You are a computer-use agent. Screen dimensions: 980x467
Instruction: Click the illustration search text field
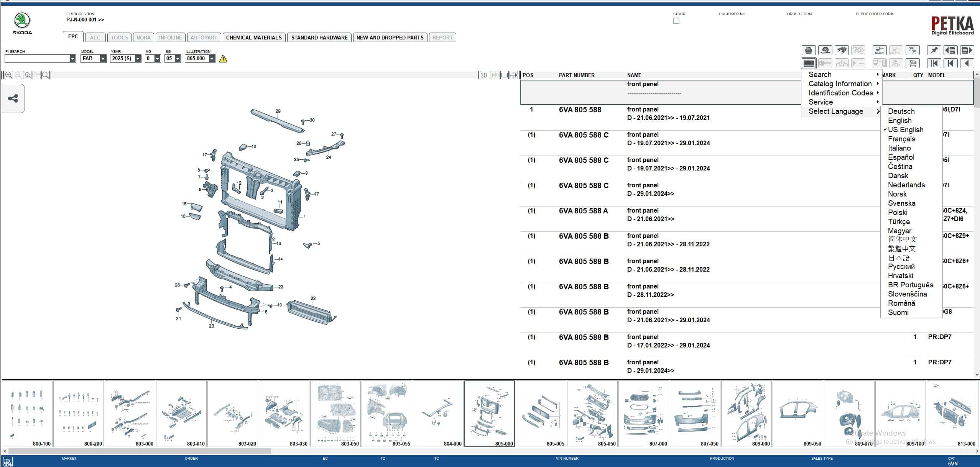[x=265, y=75]
